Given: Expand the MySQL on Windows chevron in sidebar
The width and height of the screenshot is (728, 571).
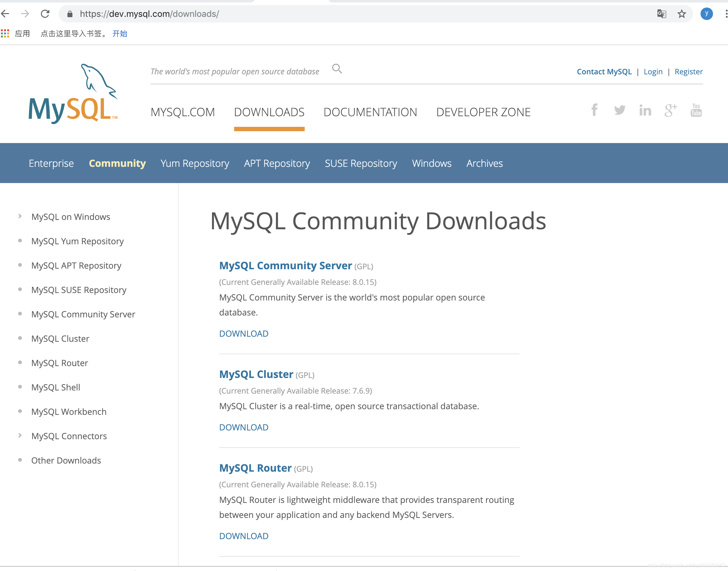Looking at the screenshot, I should tap(20, 216).
